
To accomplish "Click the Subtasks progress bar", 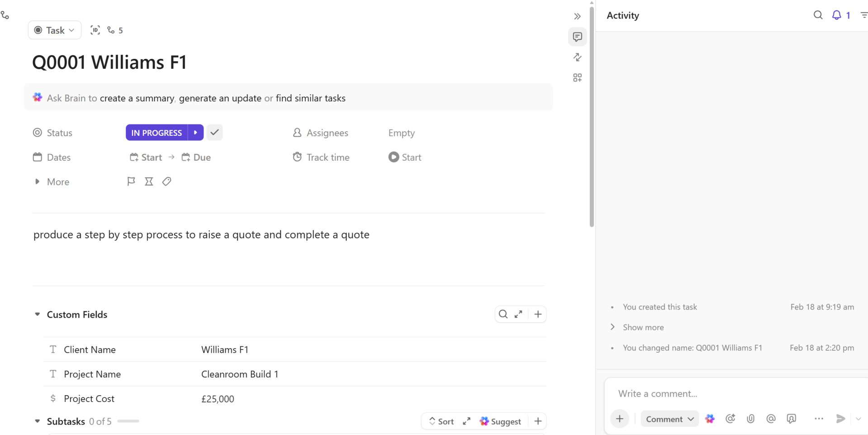I will 128,421.
